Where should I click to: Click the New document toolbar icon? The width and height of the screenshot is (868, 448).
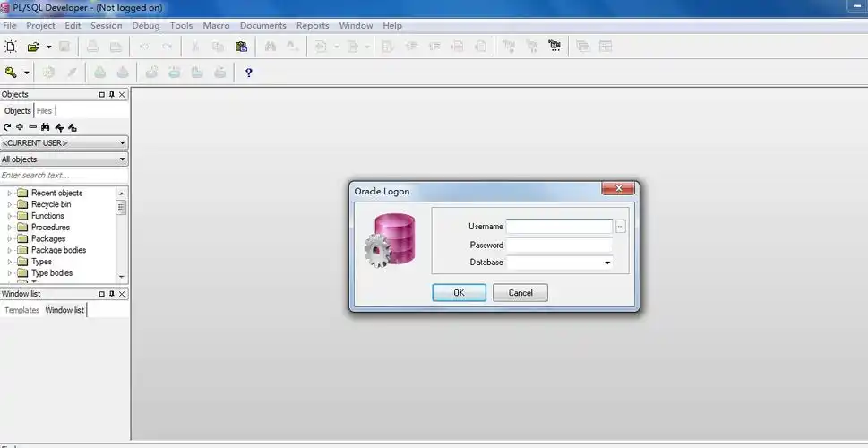tap(11, 47)
